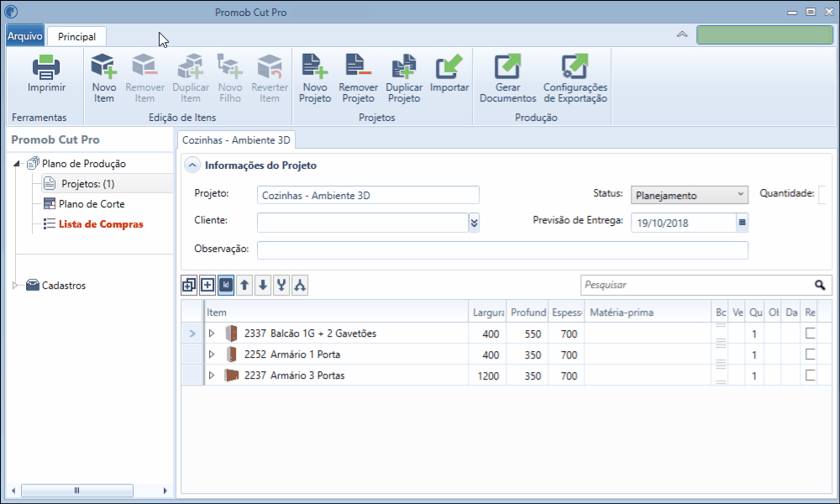Click the Observação input field
This screenshot has width=840, height=504.
(x=502, y=249)
